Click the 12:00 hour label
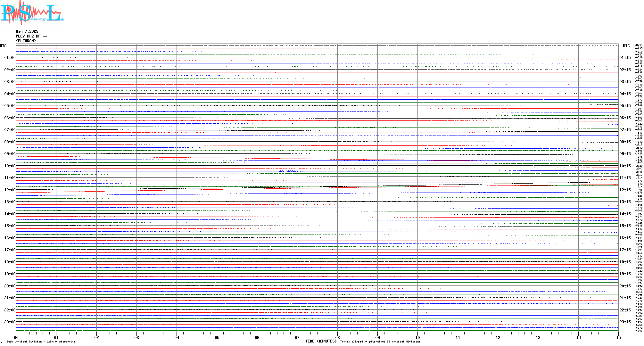This screenshot has height=346, width=644. point(10,190)
